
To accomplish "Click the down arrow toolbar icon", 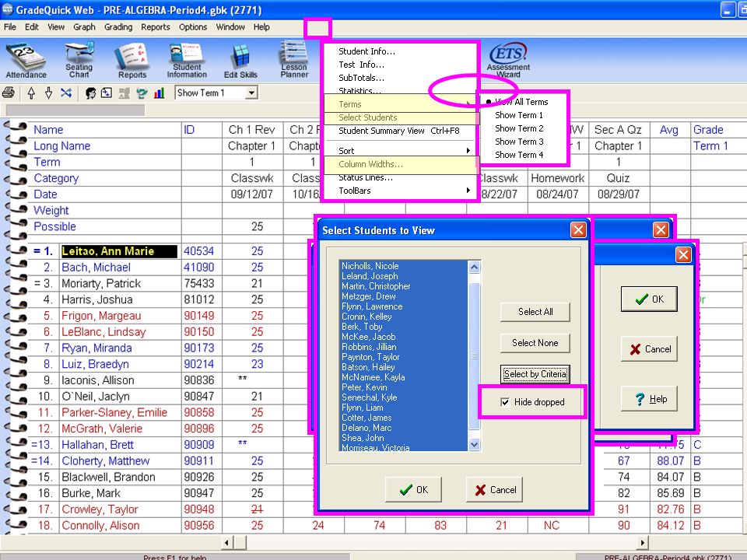I will 48,93.
